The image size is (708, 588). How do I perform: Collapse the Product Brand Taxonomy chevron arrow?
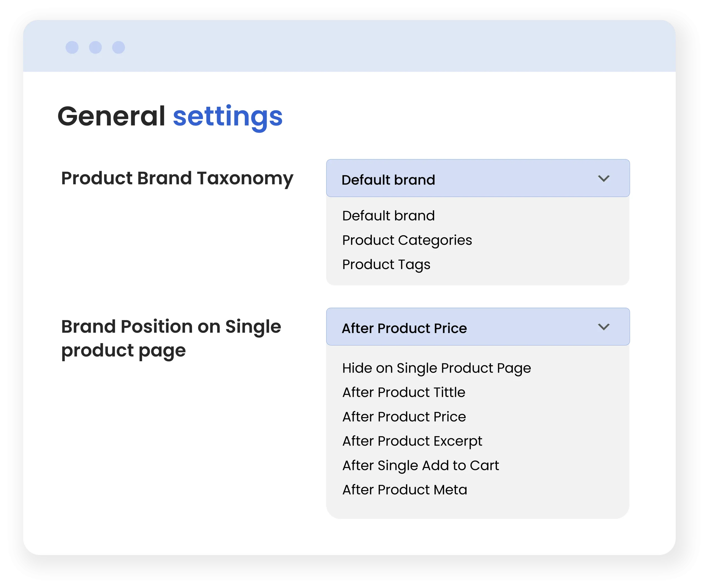pyautogui.click(x=603, y=178)
